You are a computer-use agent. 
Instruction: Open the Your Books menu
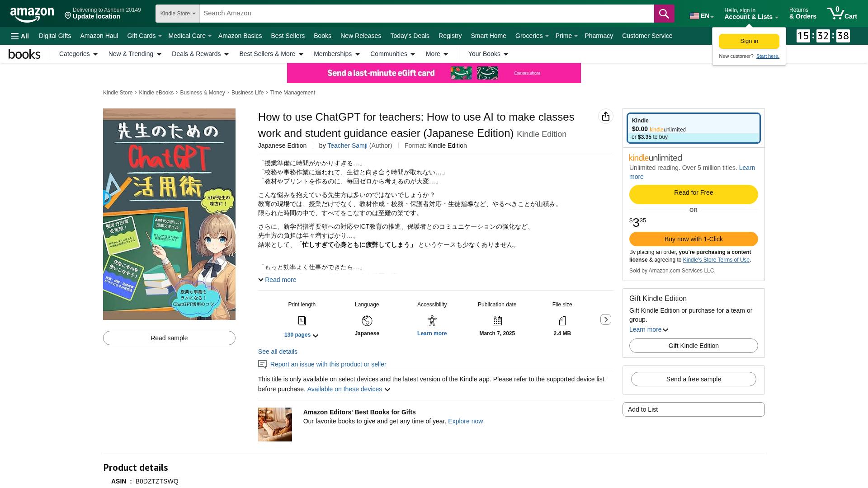pos(487,54)
